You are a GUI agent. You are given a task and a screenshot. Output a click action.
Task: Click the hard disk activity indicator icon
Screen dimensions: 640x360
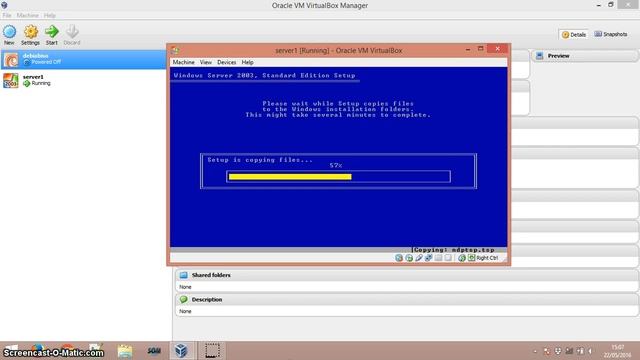399,258
